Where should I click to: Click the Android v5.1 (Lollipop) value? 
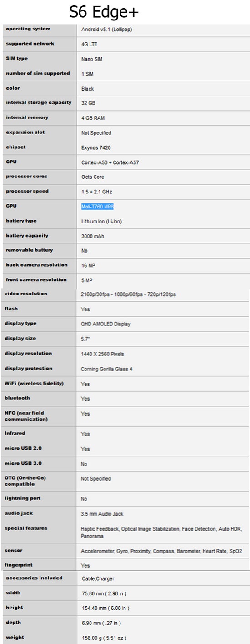(107, 30)
